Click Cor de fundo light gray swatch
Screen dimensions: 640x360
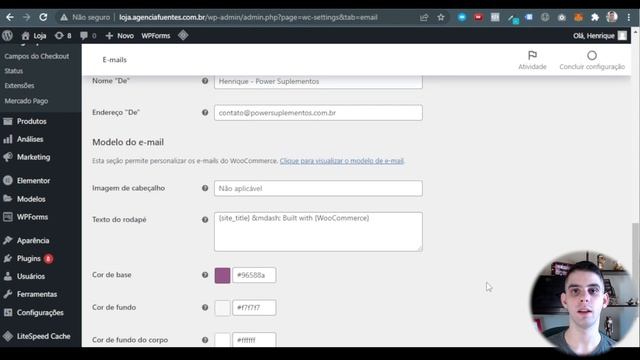point(222,307)
